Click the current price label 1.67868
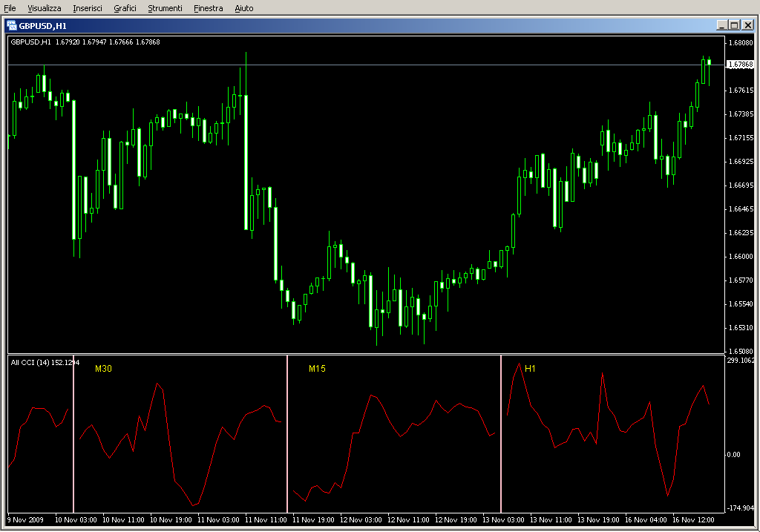760x532 pixels. [741, 65]
